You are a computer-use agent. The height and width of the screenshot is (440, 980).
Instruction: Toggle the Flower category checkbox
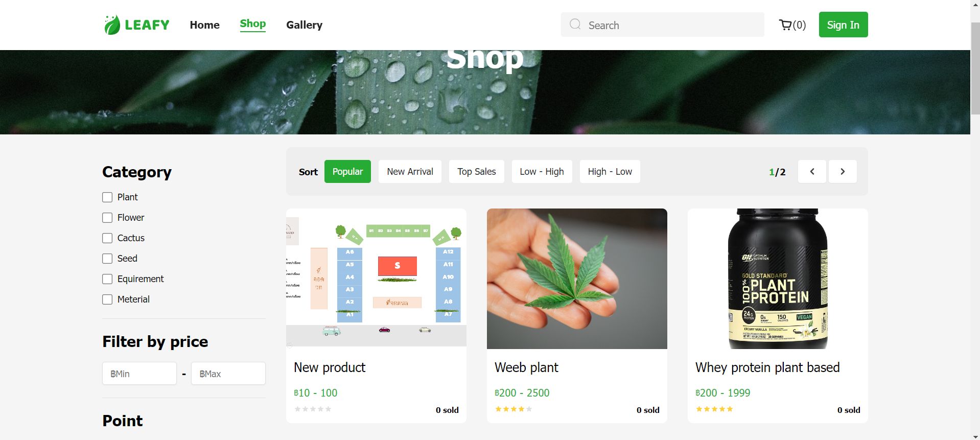[x=107, y=218]
